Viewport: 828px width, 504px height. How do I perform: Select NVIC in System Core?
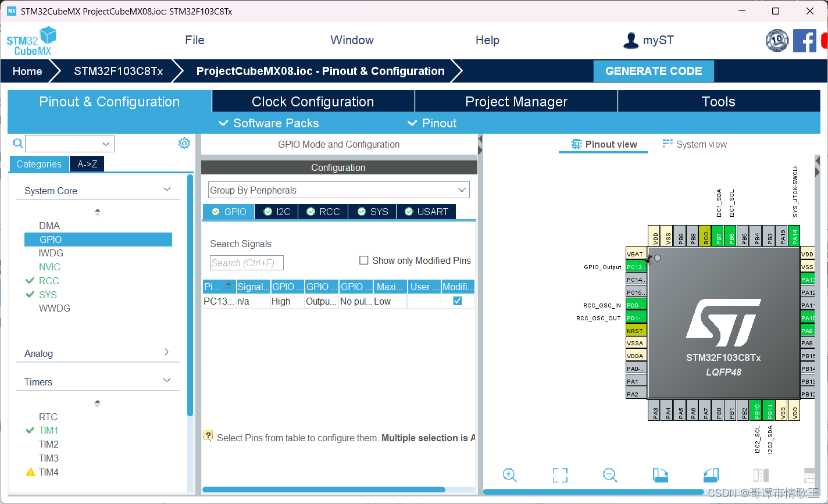[49, 267]
